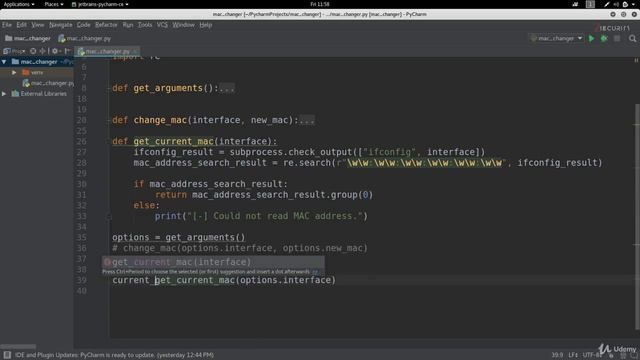This screenshot has height=360, width=640.
Task: Open completion popup hint options link
Action: (x=315, y=272)
